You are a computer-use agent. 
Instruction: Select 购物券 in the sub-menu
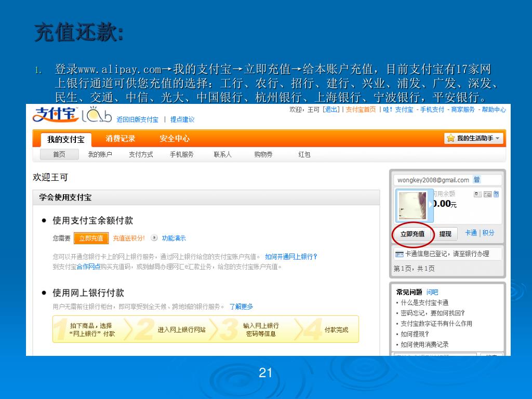(x=263, y=154)
